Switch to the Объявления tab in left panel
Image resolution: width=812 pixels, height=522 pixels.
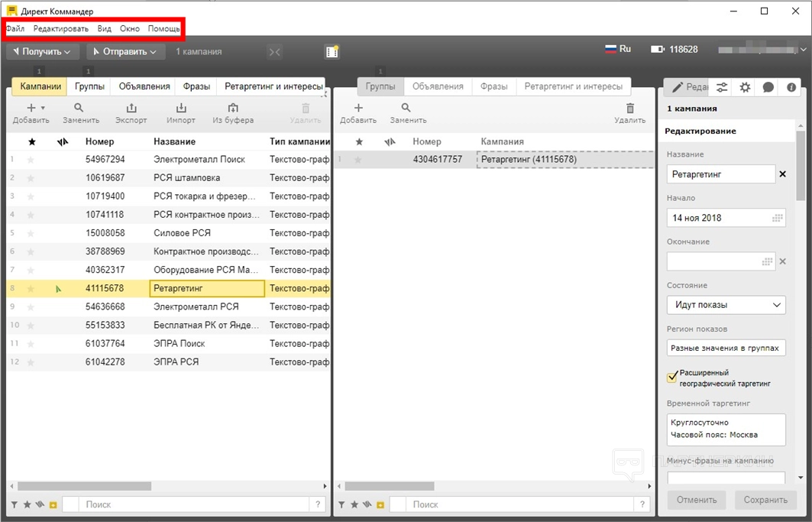point(143,86)
